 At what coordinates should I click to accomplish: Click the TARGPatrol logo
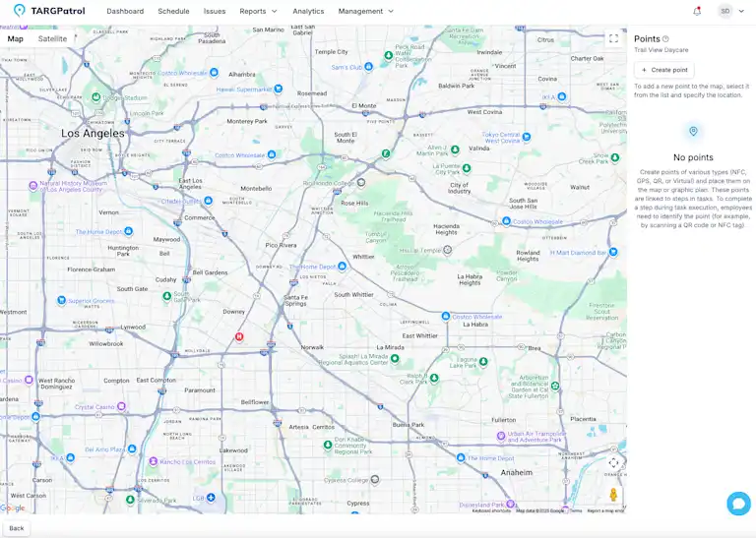48,11
